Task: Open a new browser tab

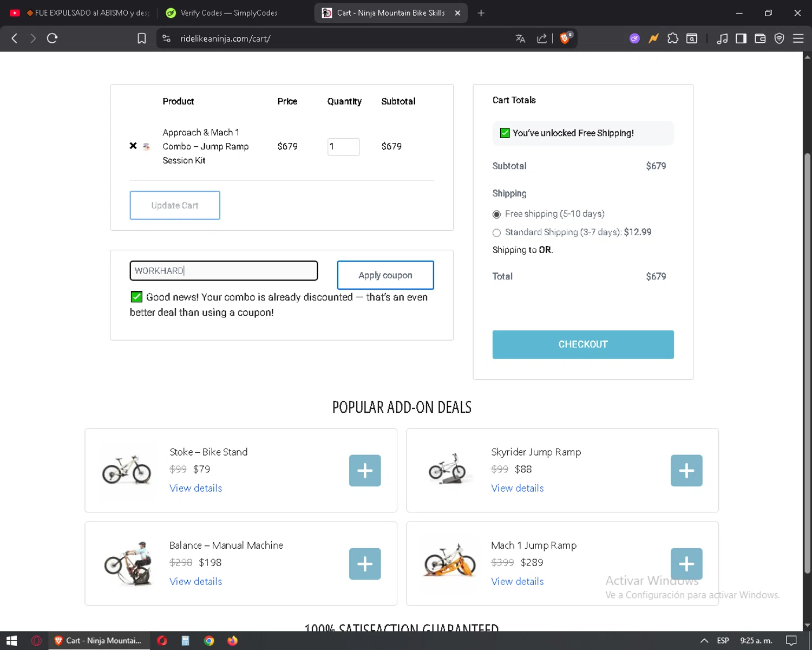Action: [x=481, y=13]
